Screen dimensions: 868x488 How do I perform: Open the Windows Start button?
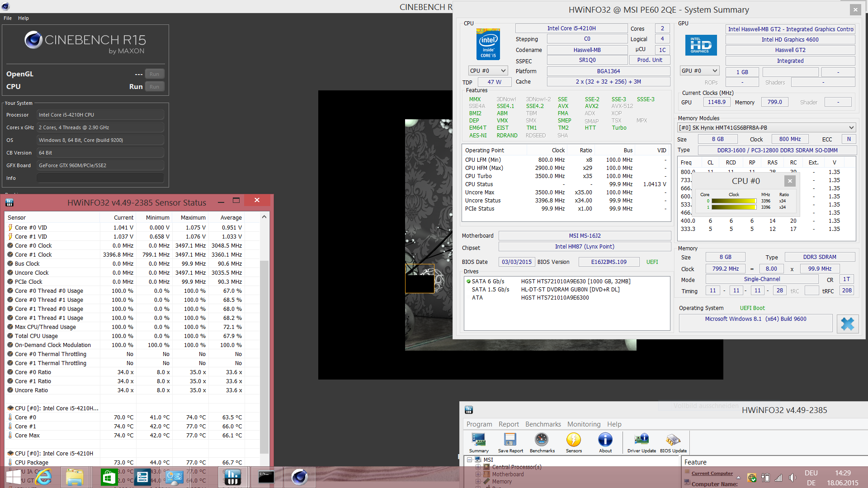pyautogui.click(x=14, y=477)
